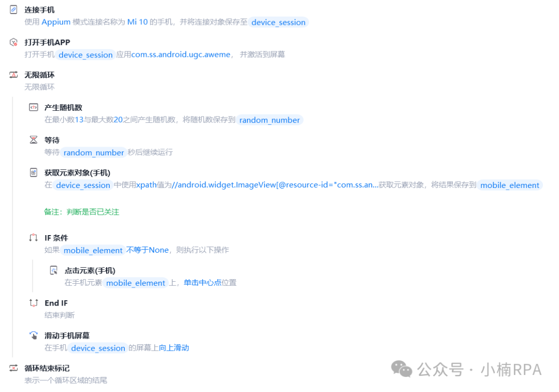Click the hourglass icon beside 等待
The width and height of the screenshot is (559, 392).
tap(33, 140)
